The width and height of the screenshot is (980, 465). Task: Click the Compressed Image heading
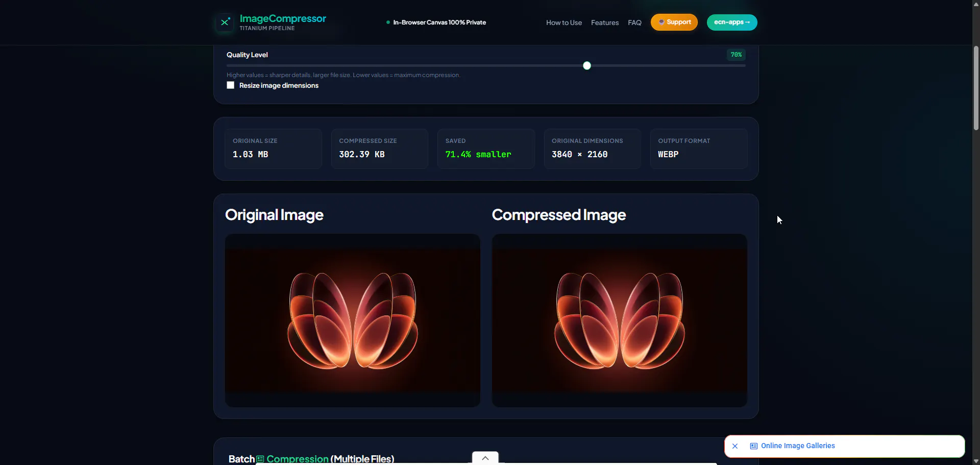[559, 215]
